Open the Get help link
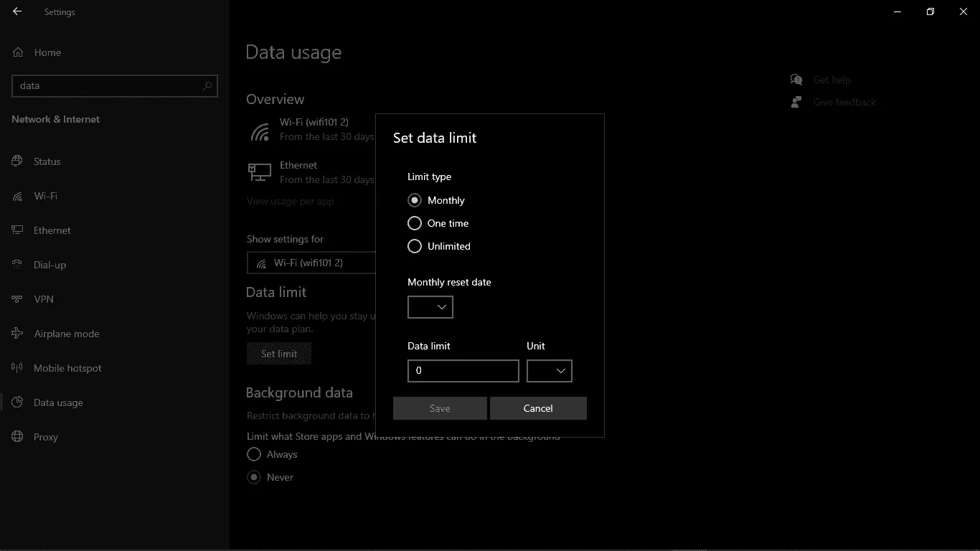The width and height of the screenshot is (980, 551). tap(832, 80)
